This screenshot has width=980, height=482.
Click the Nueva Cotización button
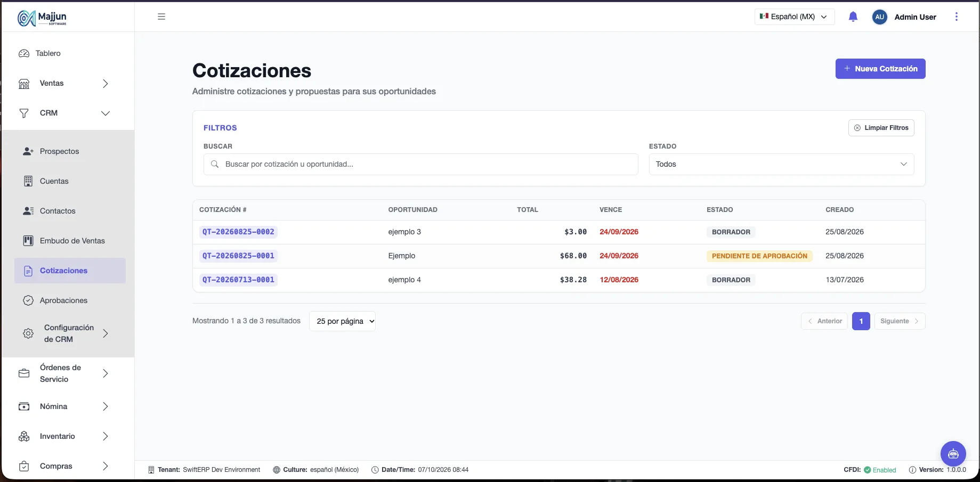click(x=880, y=69)
